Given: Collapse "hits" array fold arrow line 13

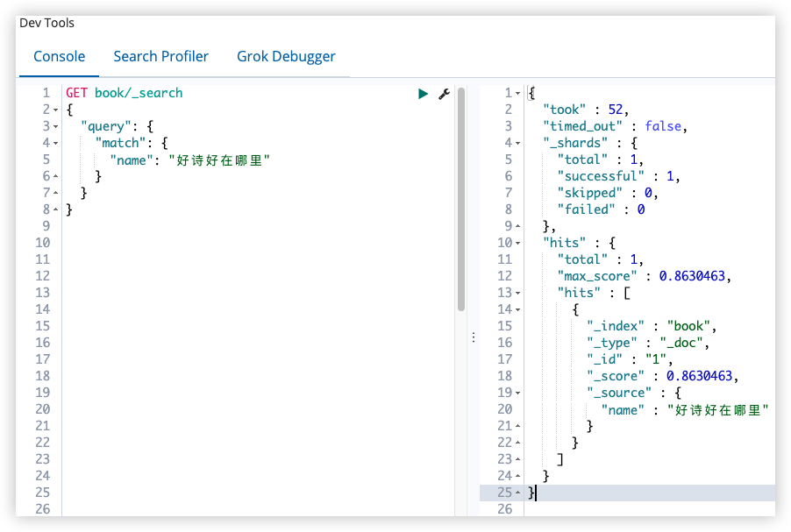Looking at the screenshot, I should click(x=517, y=293).
